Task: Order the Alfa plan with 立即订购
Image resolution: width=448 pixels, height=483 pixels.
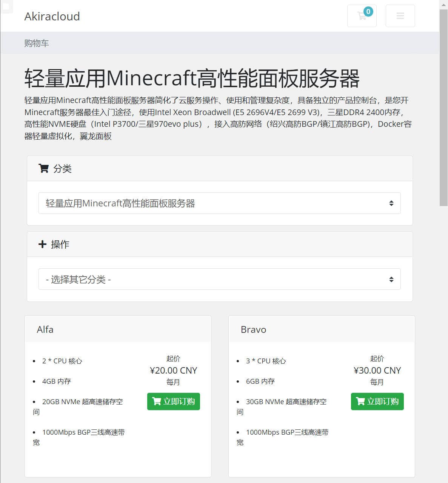Action: tap(173, 401)
